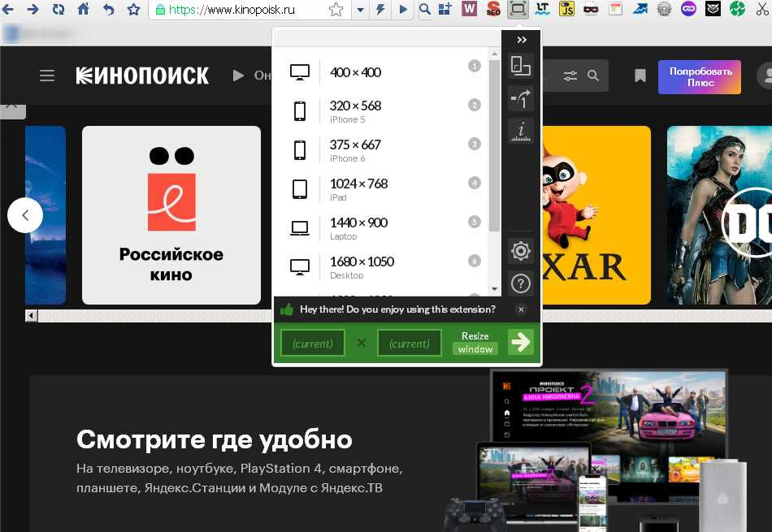Click the width (current) input field
The width and height of the screenshot is (772, 532).
pyautogui.click(x=313, y=344)
